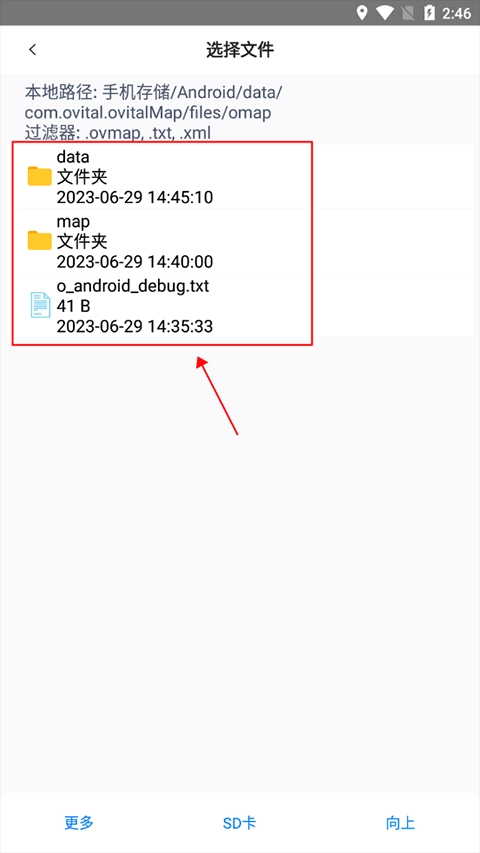
Task: Select the o_android_debug.txt file icon
Action: point(40,305)
